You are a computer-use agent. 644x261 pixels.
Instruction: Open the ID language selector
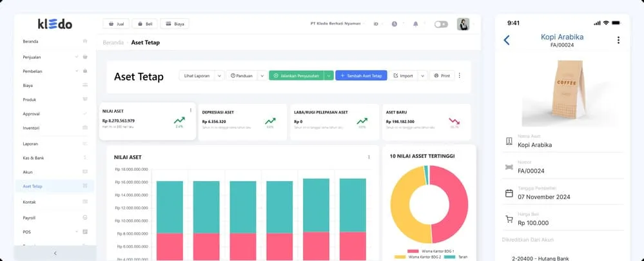(x=377, y=24)
